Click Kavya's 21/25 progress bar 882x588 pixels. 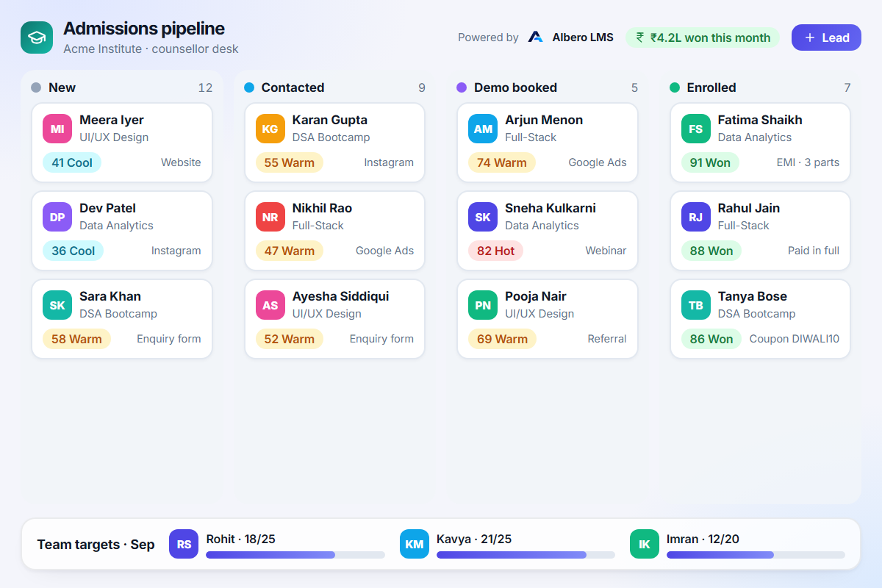coord(526,555)
